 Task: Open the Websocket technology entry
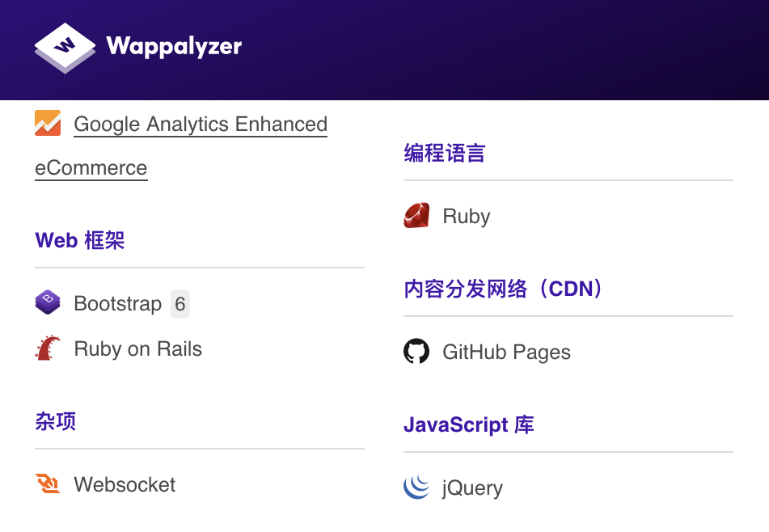pos(125,484)
